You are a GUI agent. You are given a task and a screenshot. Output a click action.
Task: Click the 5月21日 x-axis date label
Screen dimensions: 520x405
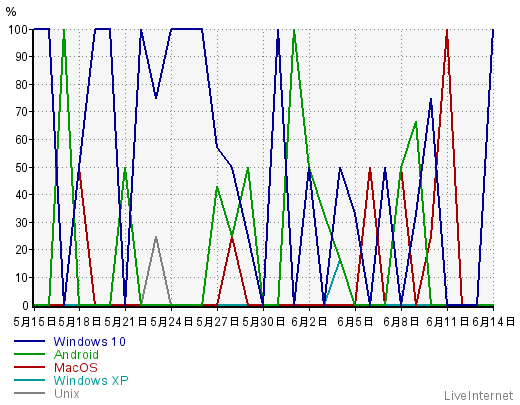tap(125, 322)
